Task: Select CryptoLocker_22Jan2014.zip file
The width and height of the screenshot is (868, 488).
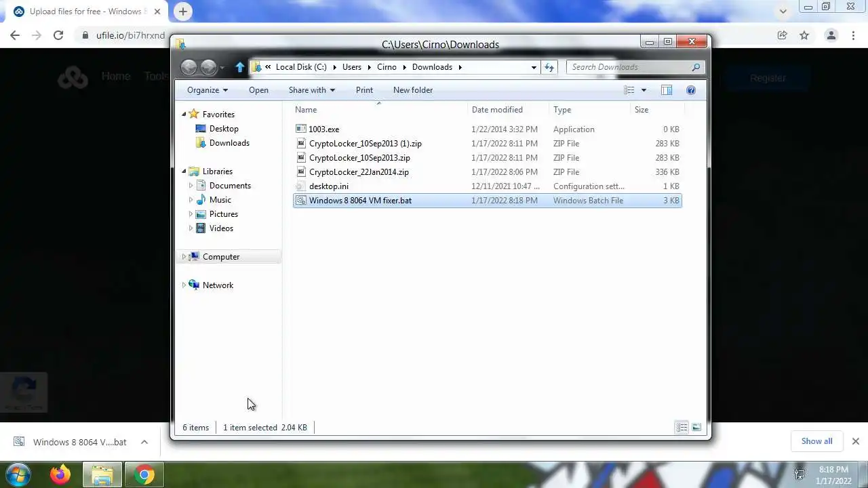Action: point(359,172)
